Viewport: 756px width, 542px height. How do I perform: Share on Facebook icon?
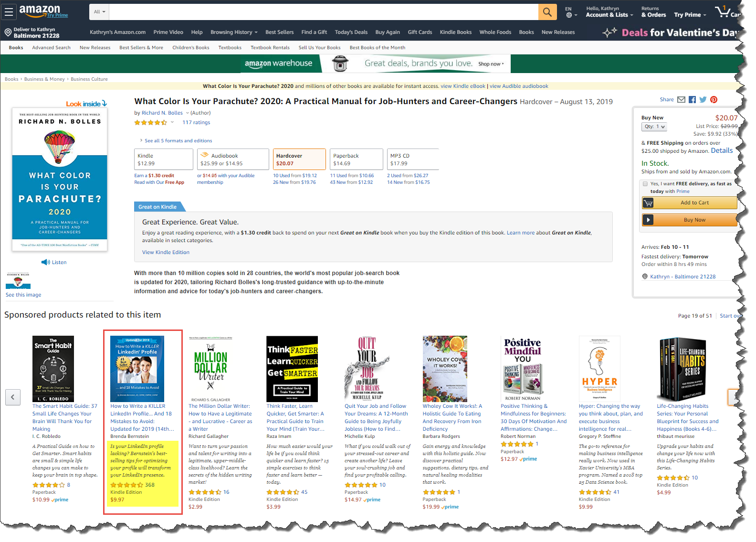click(692, 100)
